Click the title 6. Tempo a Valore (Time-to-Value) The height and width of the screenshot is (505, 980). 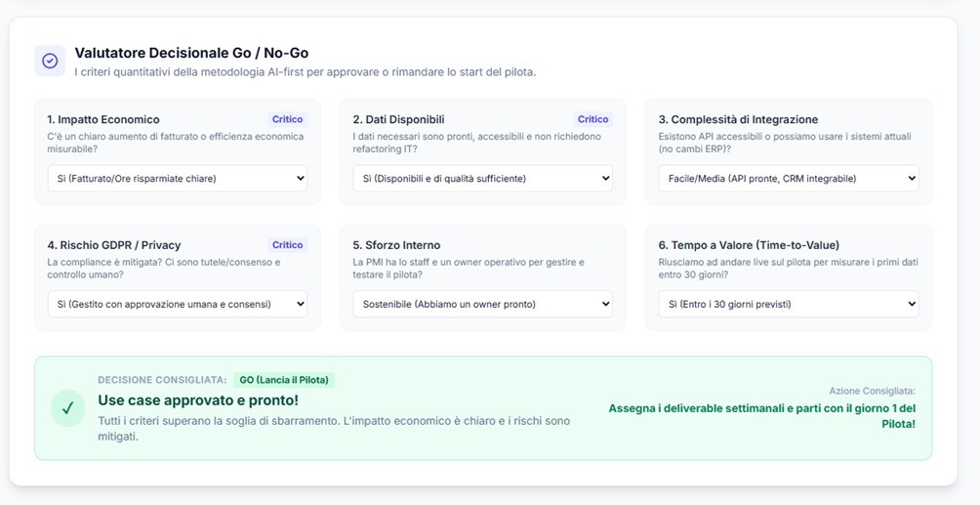749,245
